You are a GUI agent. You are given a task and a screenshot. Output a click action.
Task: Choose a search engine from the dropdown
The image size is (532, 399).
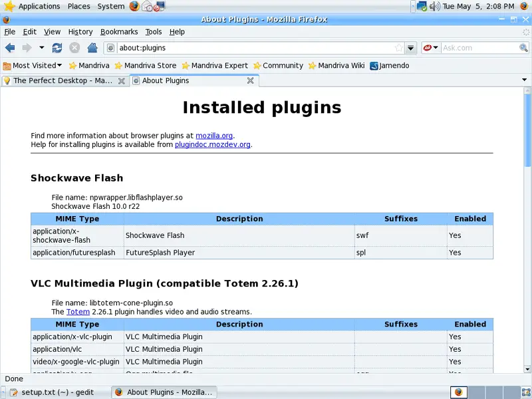coord(431,48)
